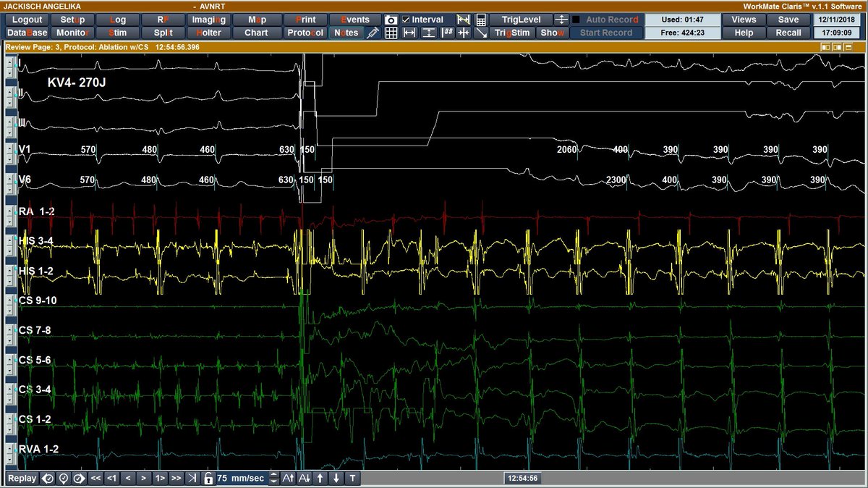Viewport: 868px width, 488px height.
Task: Open the calculator icon on the toolbar
Action: (x=481, y=20)
